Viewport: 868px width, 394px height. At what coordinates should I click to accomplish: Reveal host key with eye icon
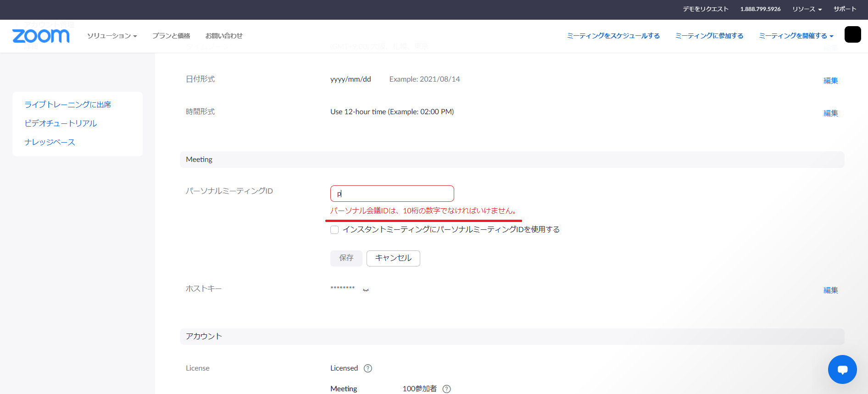tap(366, 290)
